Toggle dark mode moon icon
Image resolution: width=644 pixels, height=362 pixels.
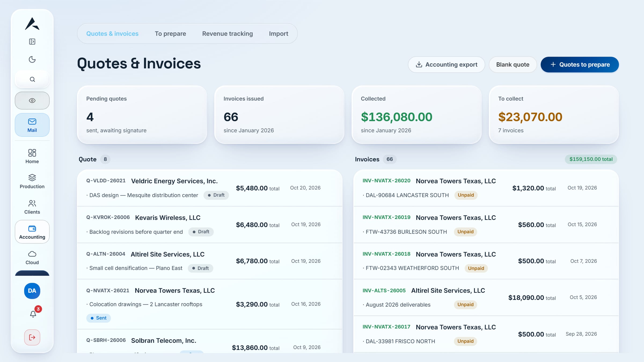point(32,59)
